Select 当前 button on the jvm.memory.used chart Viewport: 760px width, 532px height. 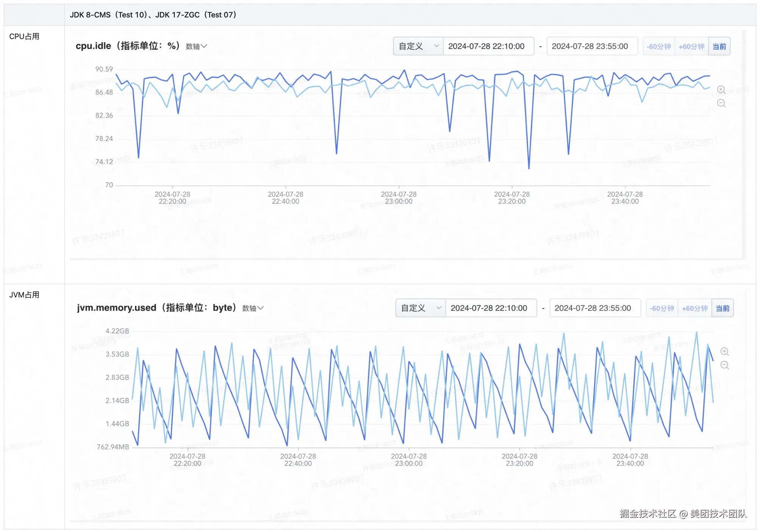pos(722,308)
